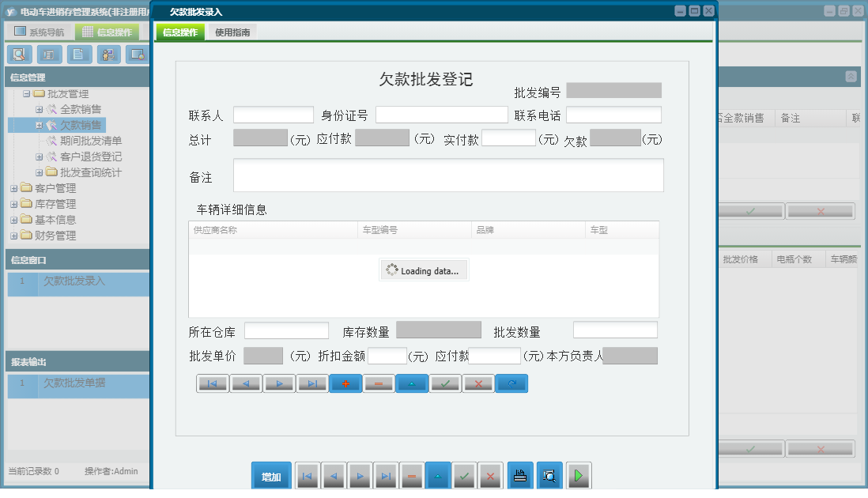Viewport: 868px width, 498px height.
Task: Go to last record in vehicle detail navigator
Action: point(312,383)
